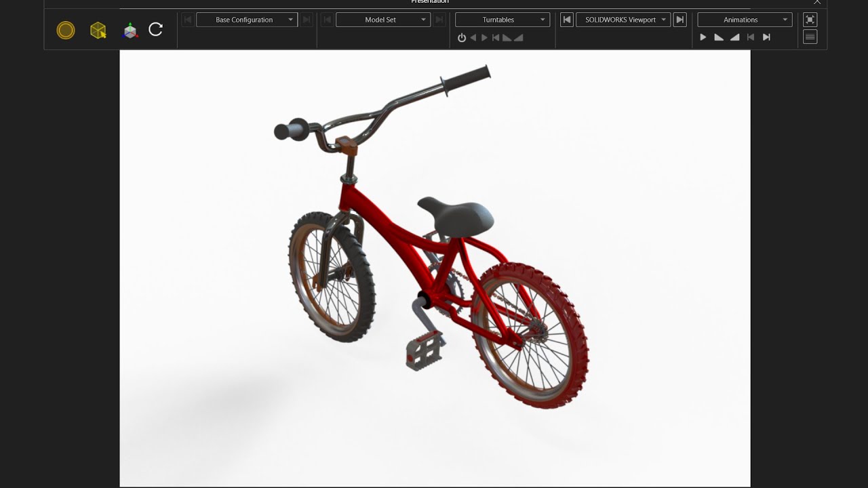Jump animation to the end

click(766, 37)
